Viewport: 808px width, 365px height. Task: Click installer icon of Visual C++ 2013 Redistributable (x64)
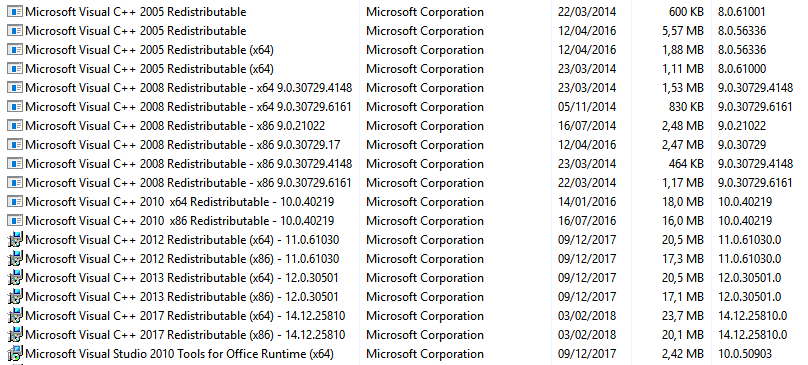[x=15, y=278]
